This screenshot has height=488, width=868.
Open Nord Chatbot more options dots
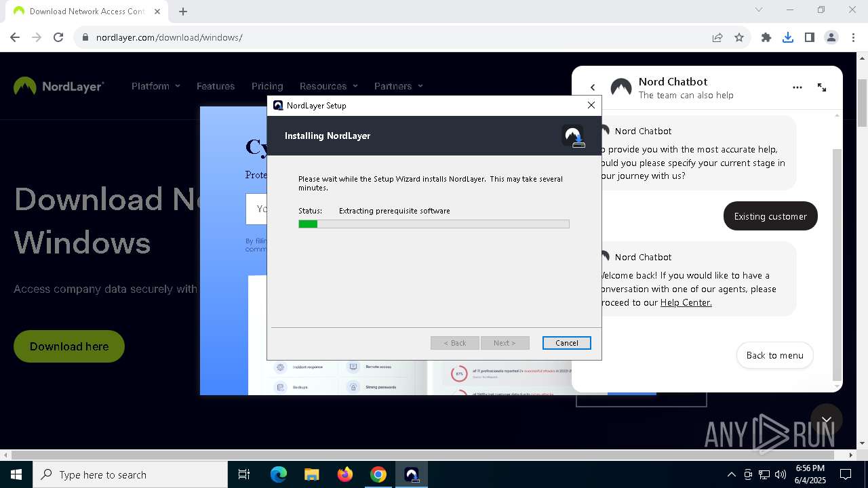[x=797, y=87]
